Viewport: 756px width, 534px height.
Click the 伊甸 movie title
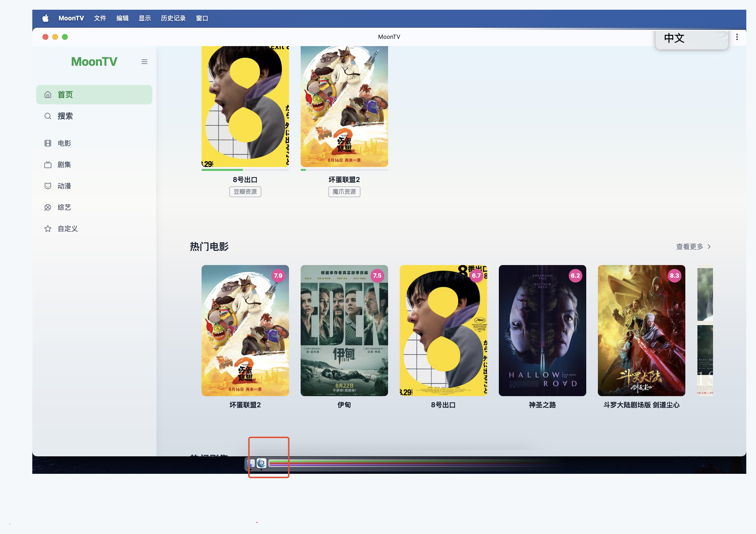pyautogui.click(x=344, y=405)
